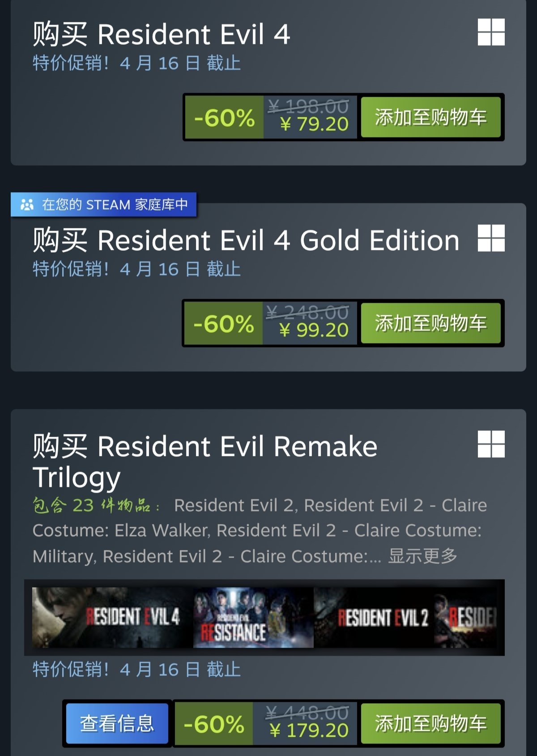Open 查看信息 bundle info button
The height and width of the screenshot is (756, 537).
[117, 723]
